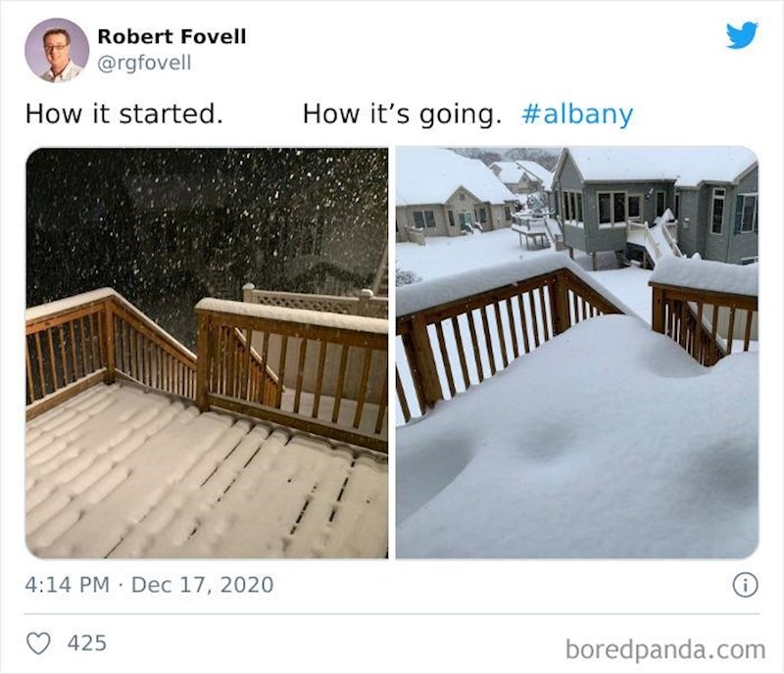The width and height of the screenshot is (784, 674).
Task: Click the snowy deck boards in the left photo
Action: [196, 480]
